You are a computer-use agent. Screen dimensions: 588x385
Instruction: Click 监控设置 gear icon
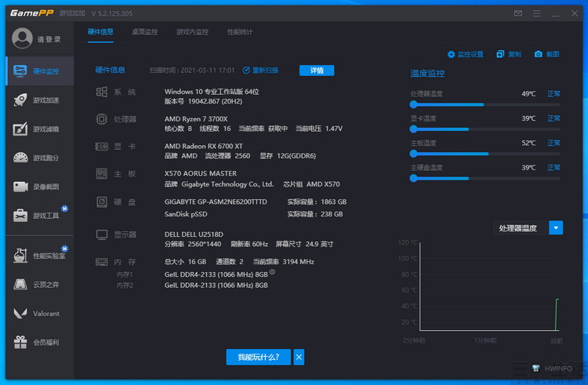click(451, 54)
